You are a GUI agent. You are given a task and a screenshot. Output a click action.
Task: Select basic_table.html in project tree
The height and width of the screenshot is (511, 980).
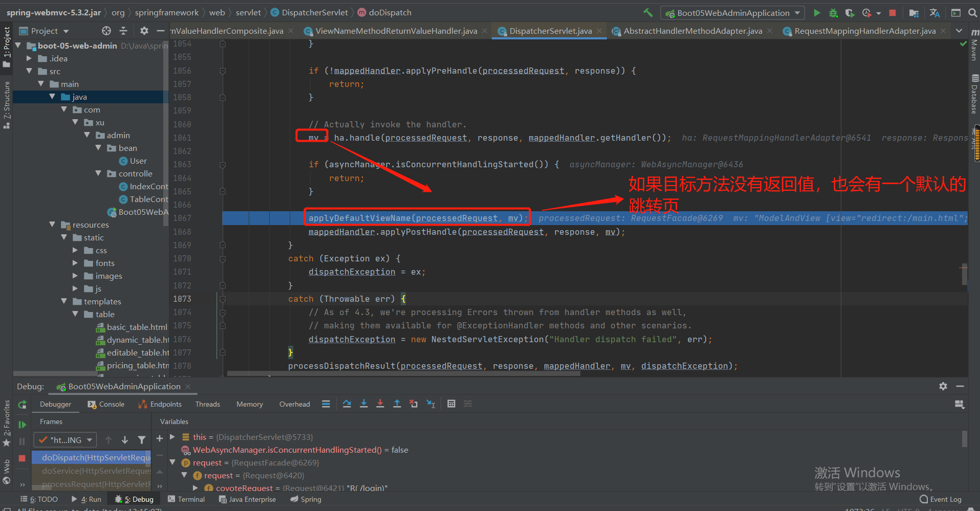(132, 327)
